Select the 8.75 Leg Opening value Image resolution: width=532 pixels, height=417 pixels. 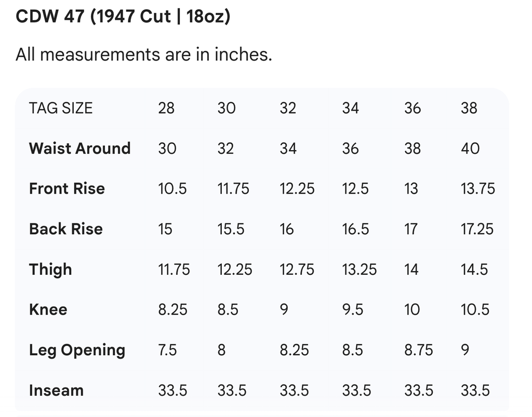point(418,350)
